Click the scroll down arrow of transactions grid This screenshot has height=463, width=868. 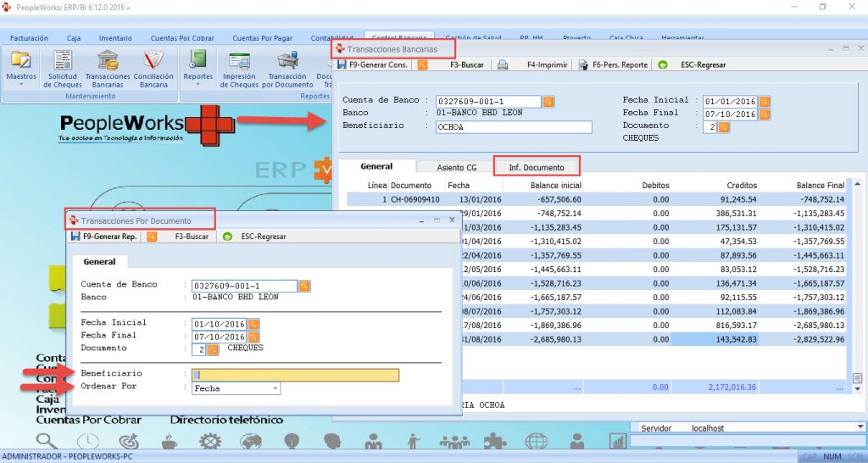click(x=857, y=388)
